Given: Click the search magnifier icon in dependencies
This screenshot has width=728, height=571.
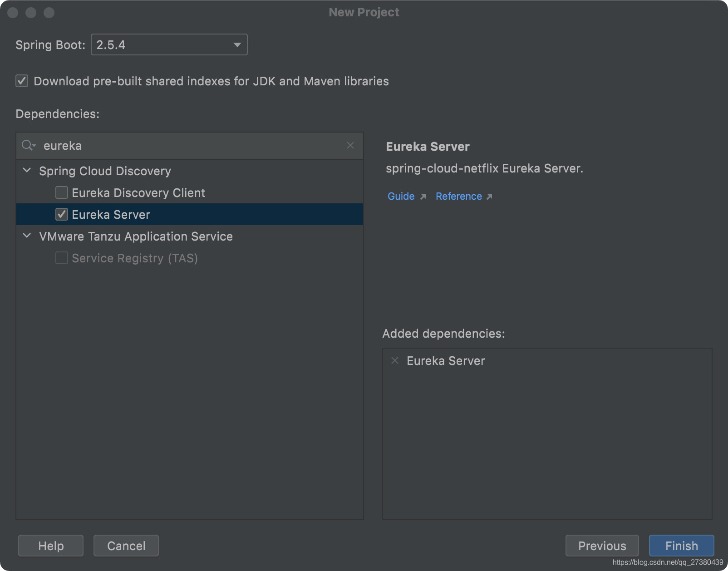Looking at the screenshot, I should click(x=28, y=145).
